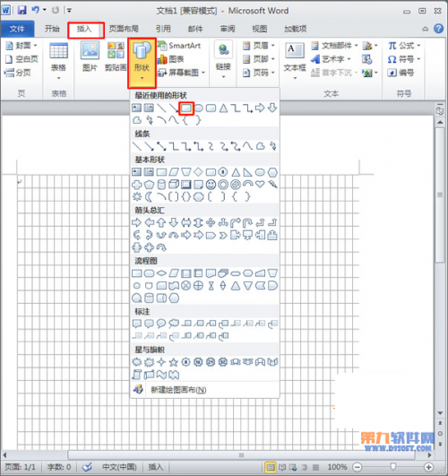Select the cloud callout shape
448x476 pixels.
coord(174,324)
